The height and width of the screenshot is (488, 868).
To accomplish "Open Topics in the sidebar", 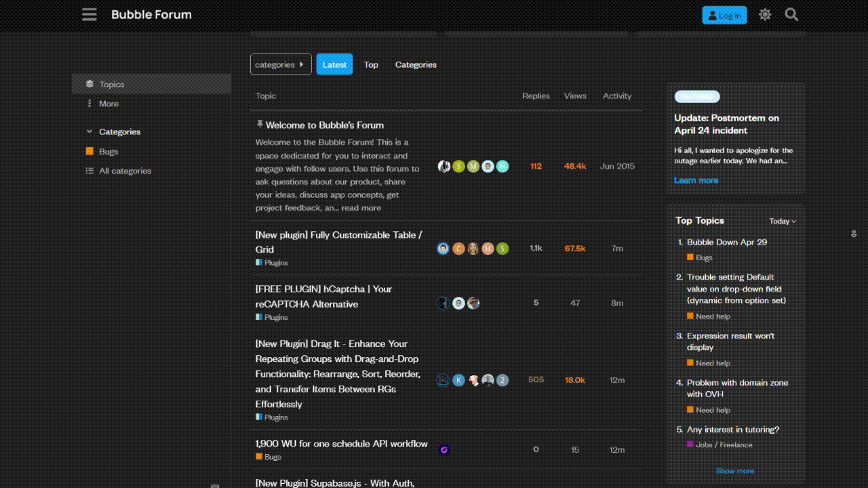I will [x=151, y=84].
